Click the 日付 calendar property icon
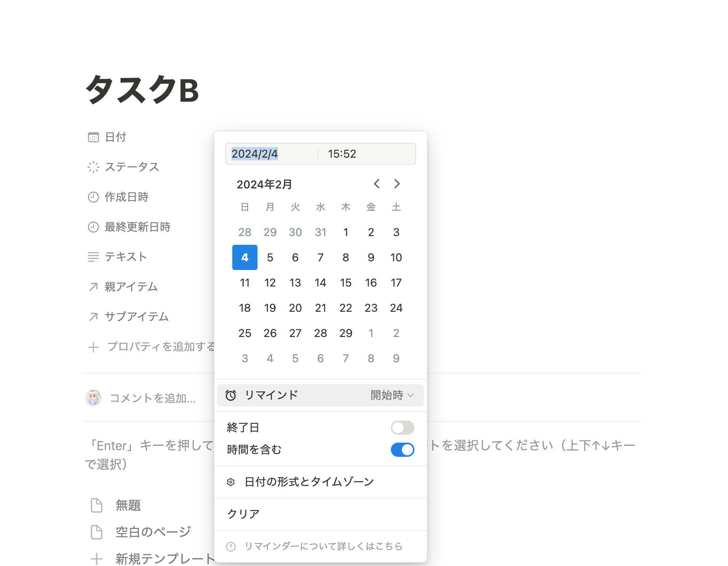The width and height of the screenshot is (728, 566). click(93, 137)
